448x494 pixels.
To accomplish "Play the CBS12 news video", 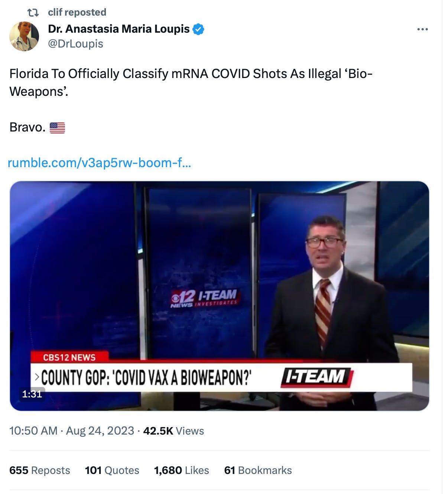I will (x=219, y=296).
